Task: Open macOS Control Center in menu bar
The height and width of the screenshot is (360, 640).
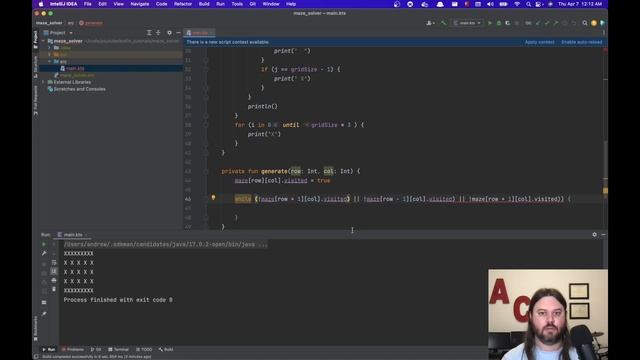Action: coord(539,4)
